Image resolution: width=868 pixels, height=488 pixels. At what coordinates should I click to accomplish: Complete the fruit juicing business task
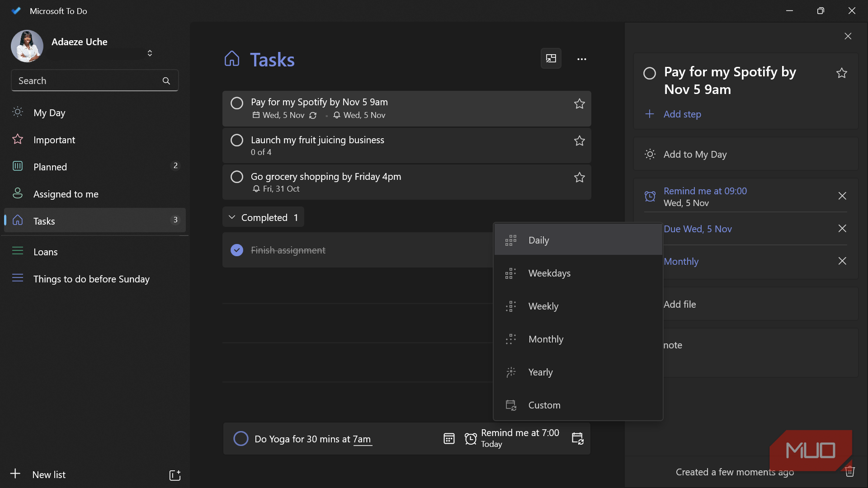point(237,140)
